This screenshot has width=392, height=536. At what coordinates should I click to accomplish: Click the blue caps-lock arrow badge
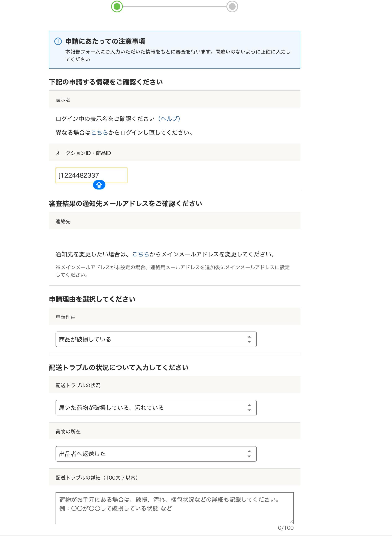coord(99,185)
